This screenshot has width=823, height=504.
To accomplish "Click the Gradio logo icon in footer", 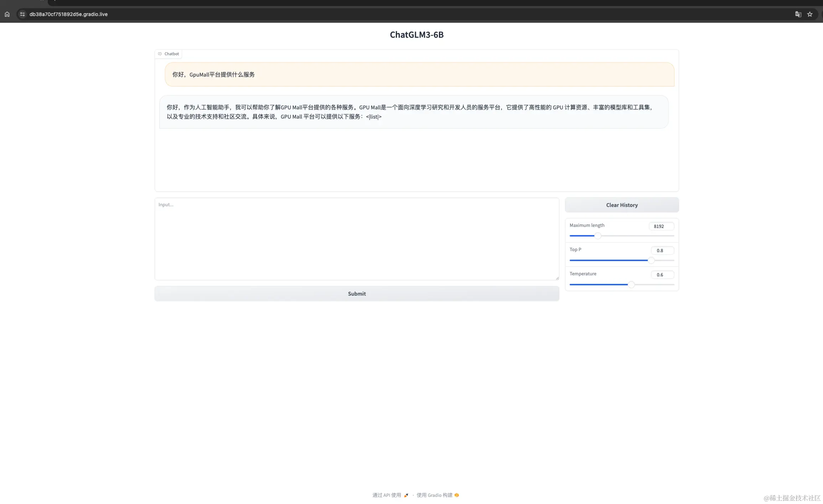I will pyautogui.click(x=457, y=495).
